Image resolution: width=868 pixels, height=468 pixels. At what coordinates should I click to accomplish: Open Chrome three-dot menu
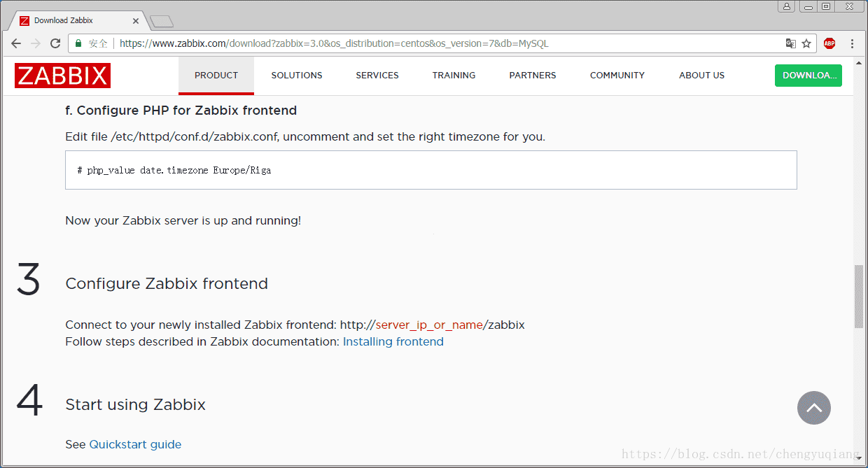click(x=852, y=43)
